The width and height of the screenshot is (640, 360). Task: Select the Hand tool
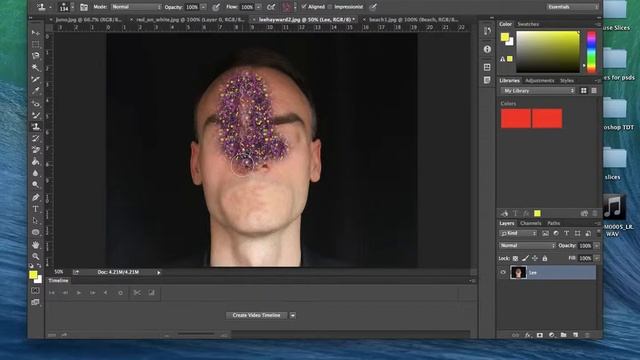pos(36,244)
